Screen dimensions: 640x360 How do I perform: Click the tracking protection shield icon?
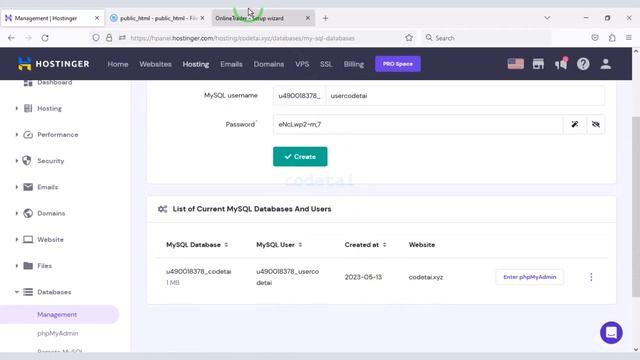coord(96,38)
